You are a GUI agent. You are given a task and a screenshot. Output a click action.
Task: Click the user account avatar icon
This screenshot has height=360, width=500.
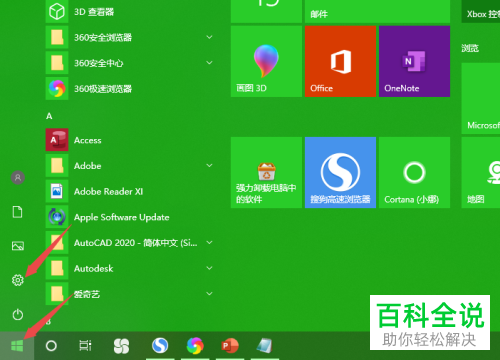(18, 177)
